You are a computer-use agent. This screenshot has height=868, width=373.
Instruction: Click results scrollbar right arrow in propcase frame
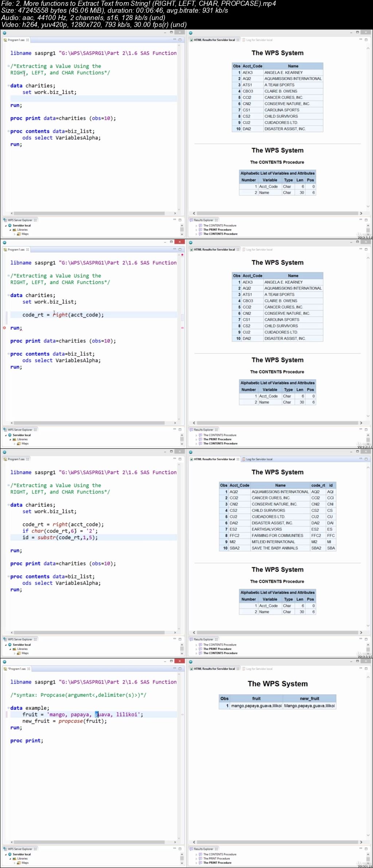(x=361, y=842)
